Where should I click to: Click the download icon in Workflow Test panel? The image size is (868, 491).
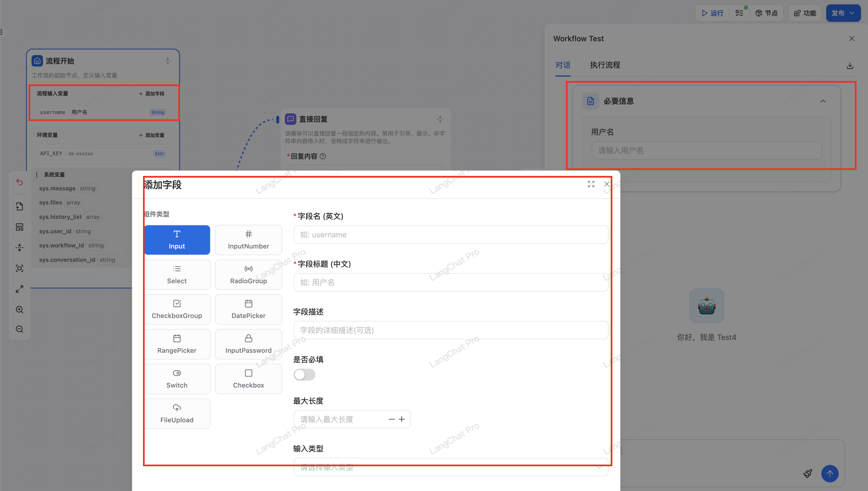click(850, 66)
